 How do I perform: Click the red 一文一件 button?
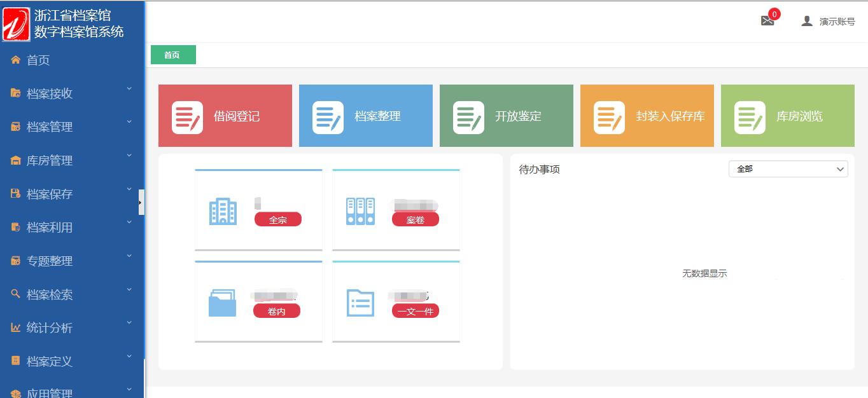click(416, 311)
